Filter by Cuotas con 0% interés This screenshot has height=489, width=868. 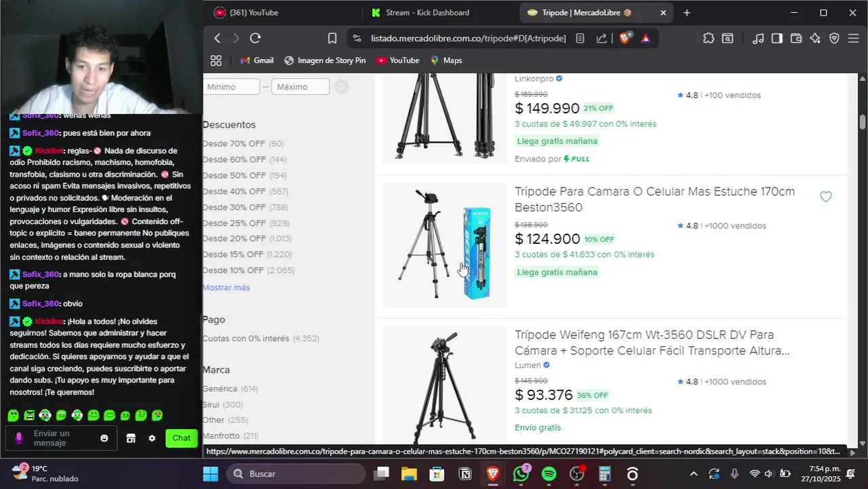click(261, 339)
